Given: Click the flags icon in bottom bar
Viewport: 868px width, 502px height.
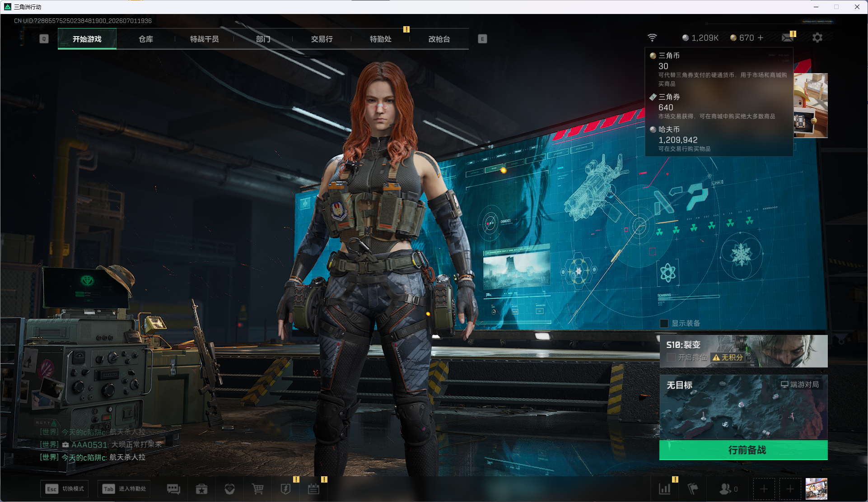Looking at the screenshot, I should 693,489.
